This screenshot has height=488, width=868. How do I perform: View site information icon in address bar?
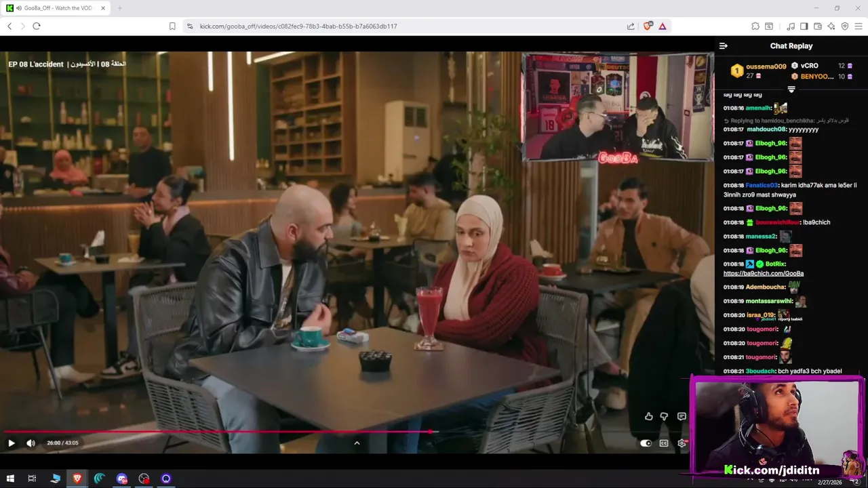coord(189,26)
